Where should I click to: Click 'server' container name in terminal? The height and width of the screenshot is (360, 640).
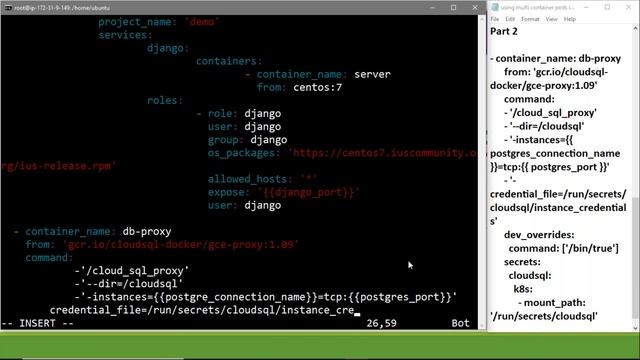click(x=372, y=74)
